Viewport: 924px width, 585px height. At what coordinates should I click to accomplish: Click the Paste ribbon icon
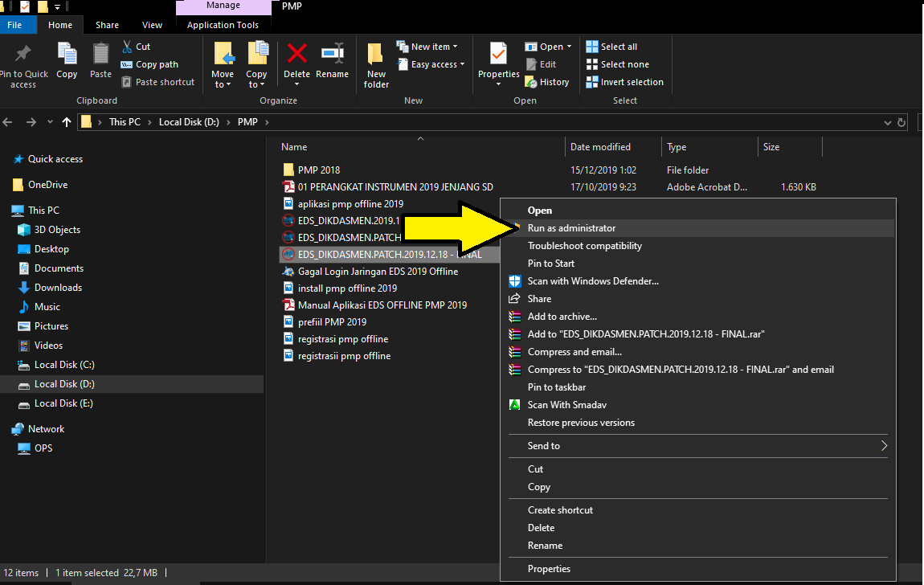click(x=100, y=54)
